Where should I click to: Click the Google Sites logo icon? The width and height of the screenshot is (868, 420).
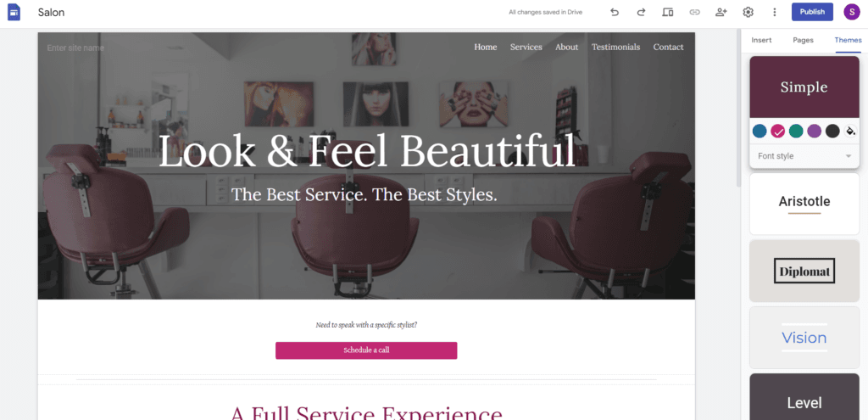[14, 12]
